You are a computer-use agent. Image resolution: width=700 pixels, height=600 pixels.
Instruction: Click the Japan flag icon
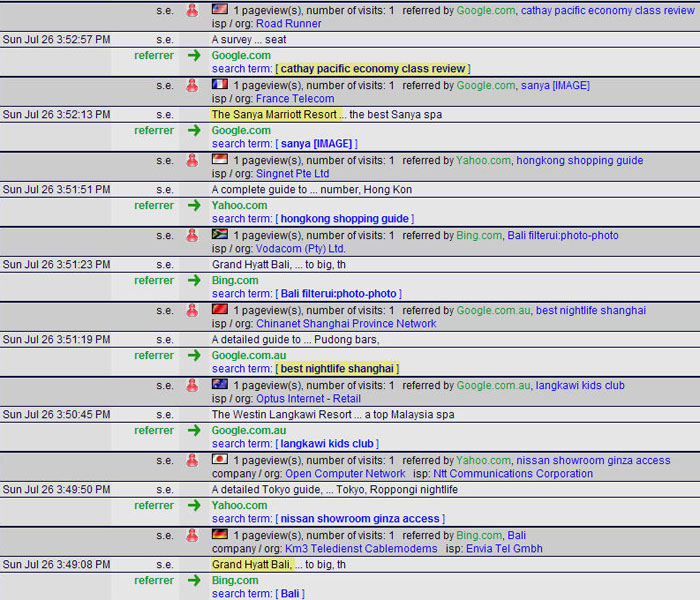point(220,459)
